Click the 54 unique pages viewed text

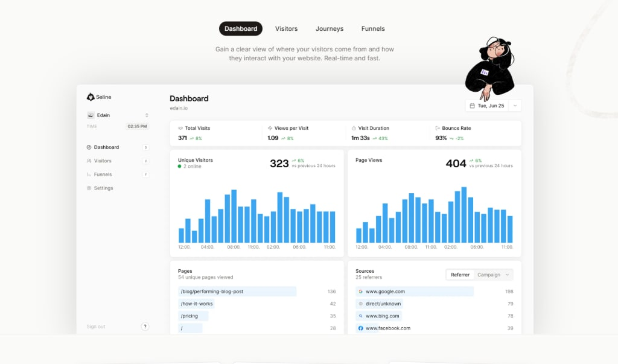coord(206,277)
